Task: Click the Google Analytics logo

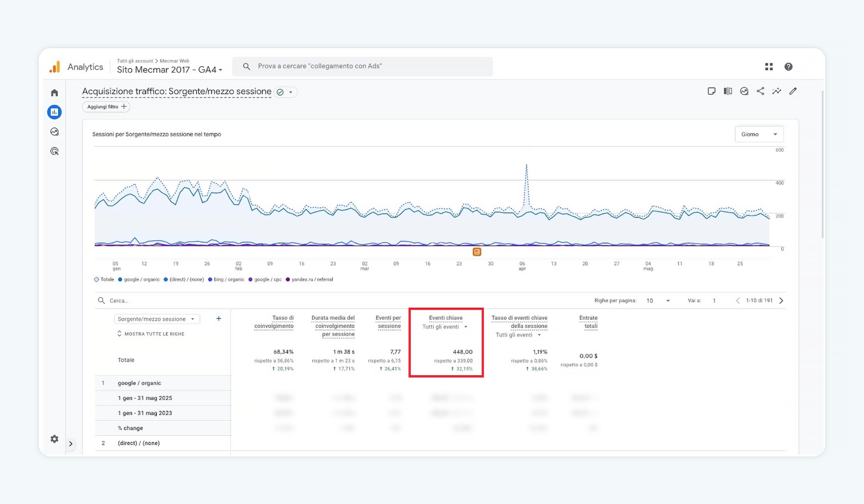Action: [55, 67]
